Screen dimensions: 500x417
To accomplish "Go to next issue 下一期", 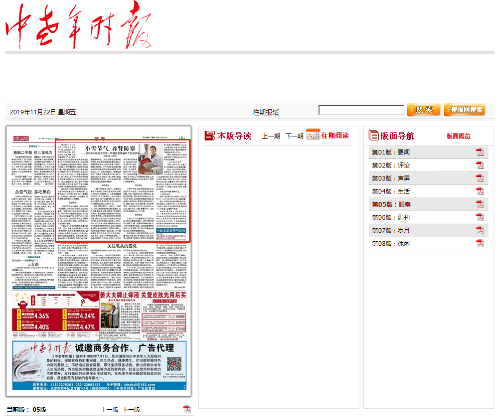I will tap(294, 136).
